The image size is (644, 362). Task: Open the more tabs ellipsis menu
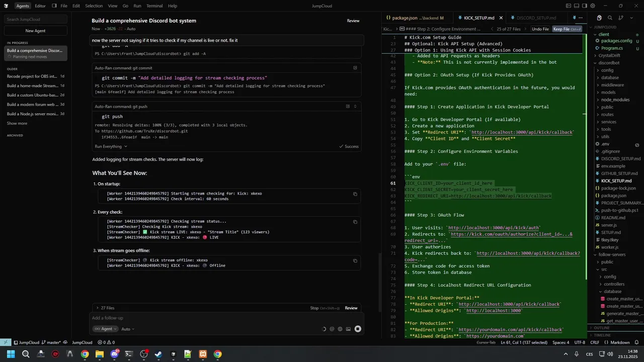click(581, 18)
